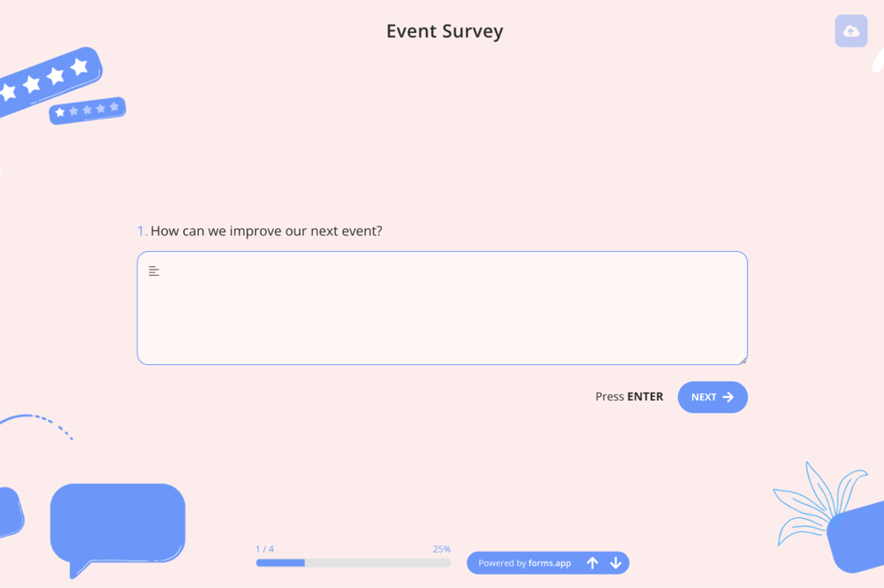The height and width of the screenshot is (588, 884).
Task: Select the up arrow to go back
Action: pos(592,562)
